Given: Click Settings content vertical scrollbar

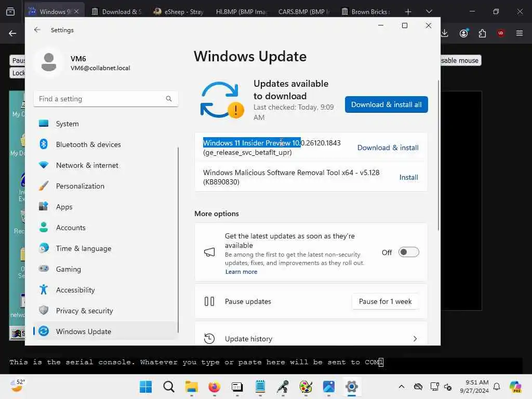Looking at the screenshot, I should pos(438,155).
